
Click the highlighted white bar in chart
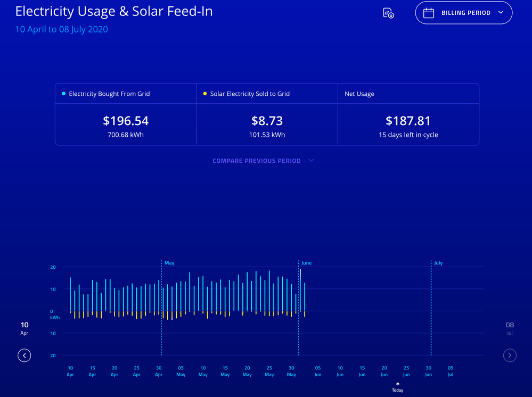point(300,290)
